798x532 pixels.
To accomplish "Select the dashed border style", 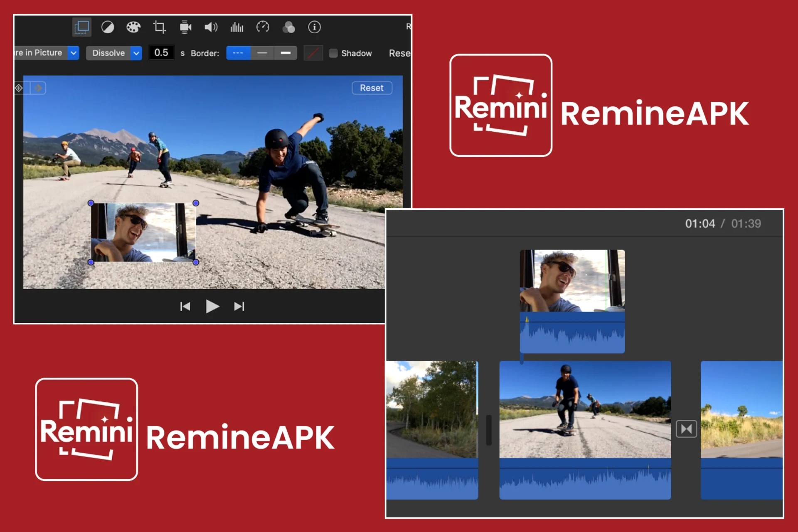I will (x=238, y=53).
